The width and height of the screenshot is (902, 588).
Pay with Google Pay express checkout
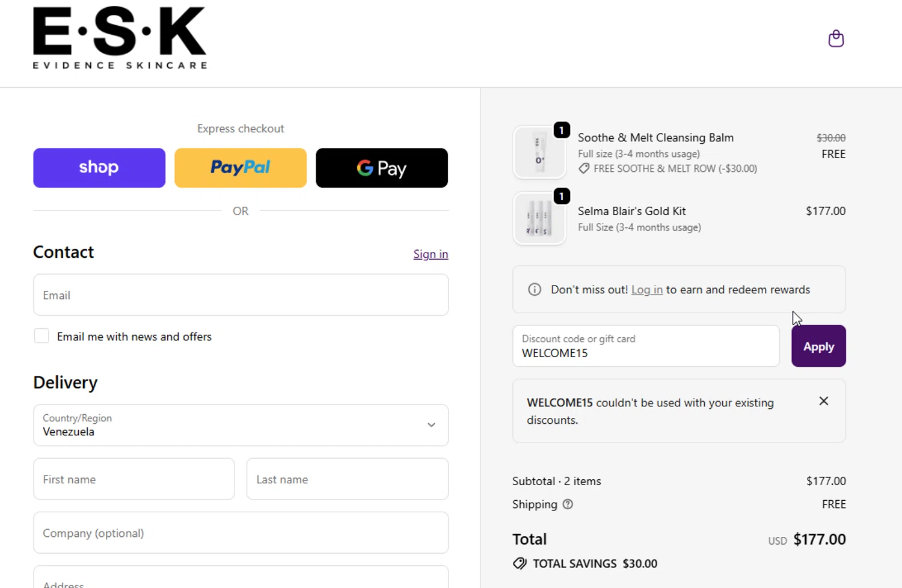(382, 168)
